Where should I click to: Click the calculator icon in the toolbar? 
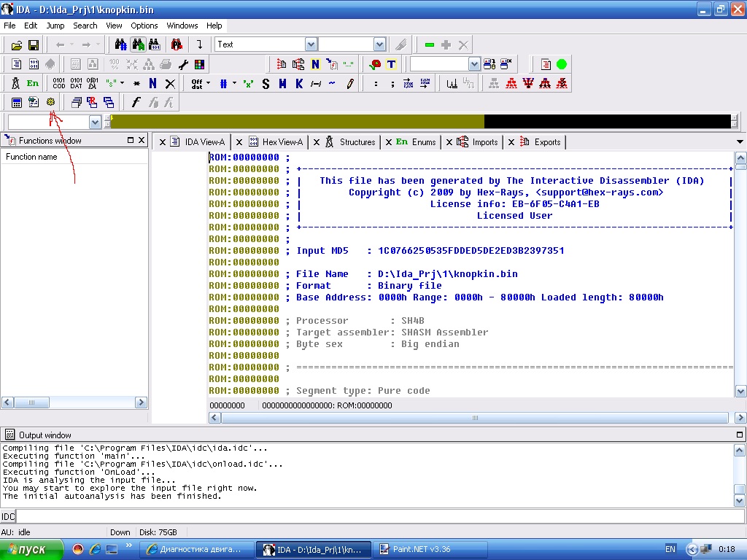(16, 103)
